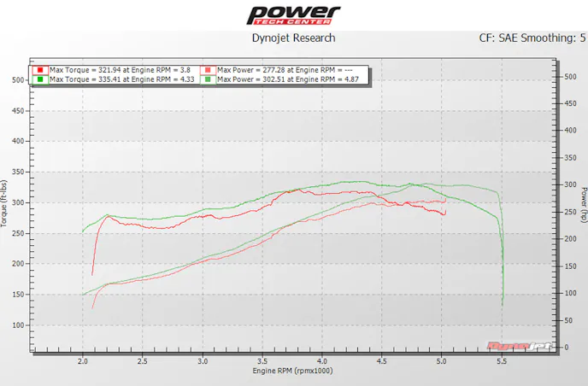Screen dimensions: 588x386
Task: Click the Power (hp) axis title
Action: point(583,207)
